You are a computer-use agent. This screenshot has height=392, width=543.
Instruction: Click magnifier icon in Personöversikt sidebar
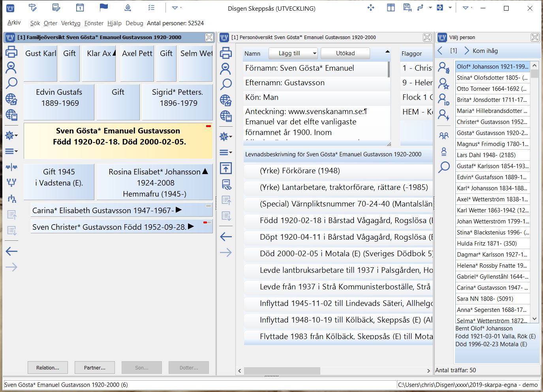coord(226,84)
